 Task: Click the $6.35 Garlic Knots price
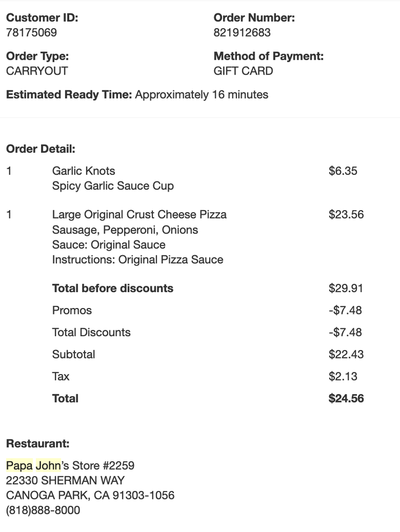342,171
